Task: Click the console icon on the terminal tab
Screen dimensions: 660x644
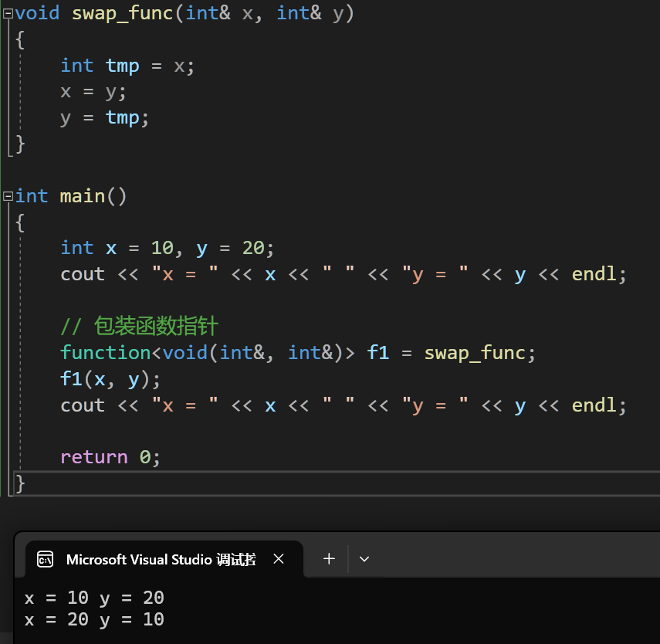Action: coord(45,559)
